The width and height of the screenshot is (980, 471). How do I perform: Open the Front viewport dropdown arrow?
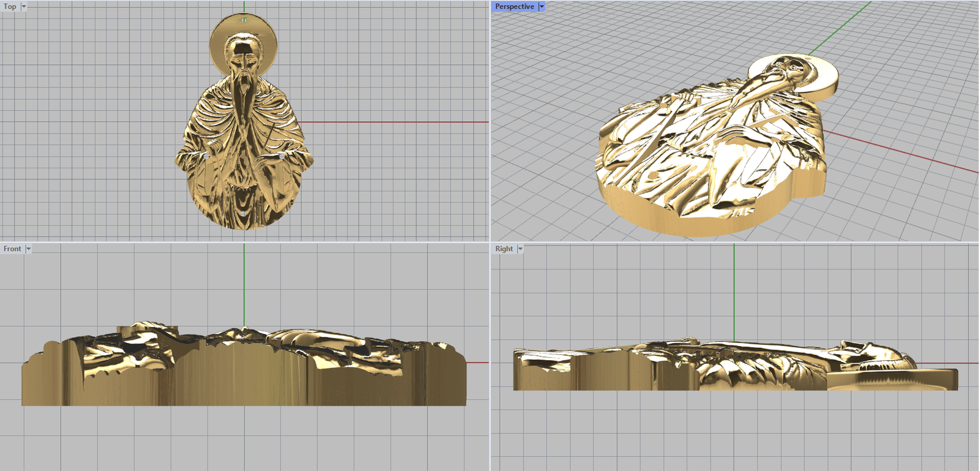pos(28,249)
